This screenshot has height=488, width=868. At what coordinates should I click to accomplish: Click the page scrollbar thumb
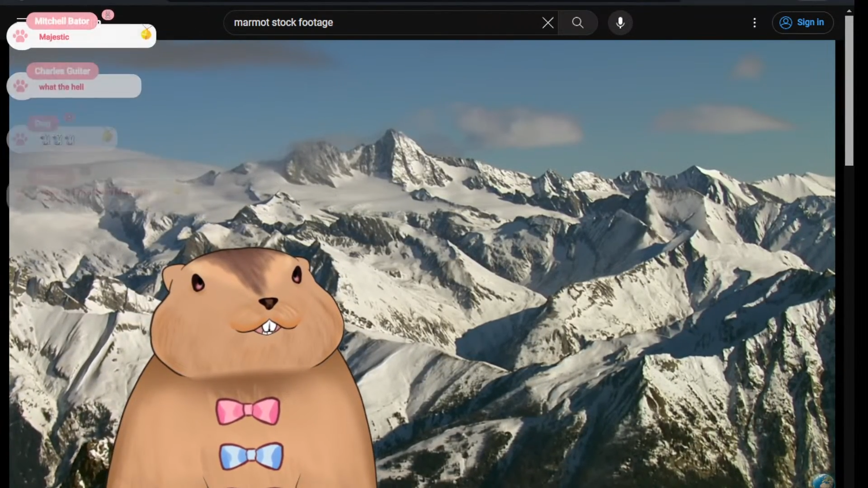[x=849, y=90]
